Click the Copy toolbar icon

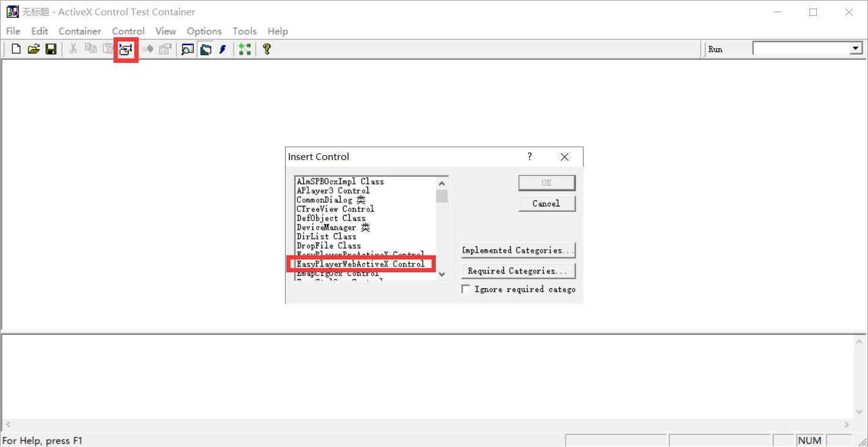[91, 49]
